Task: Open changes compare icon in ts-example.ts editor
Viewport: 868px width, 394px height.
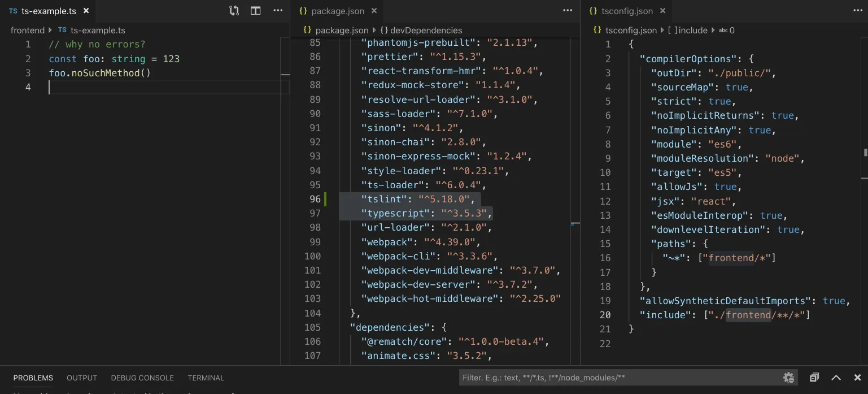Action: [x=234, y=11]
